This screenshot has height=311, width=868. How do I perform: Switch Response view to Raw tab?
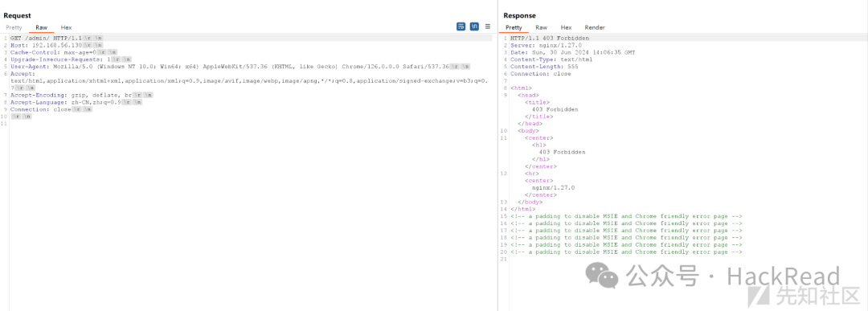coord(542,27)
